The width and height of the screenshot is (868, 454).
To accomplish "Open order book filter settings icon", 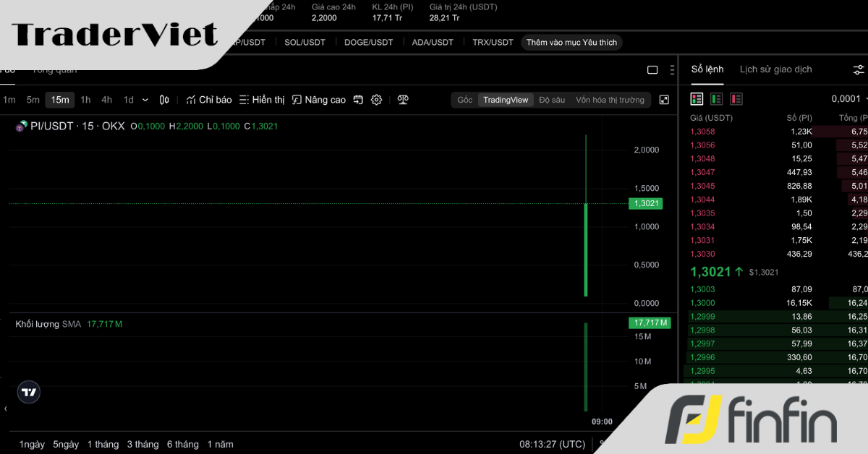I will click(x=859, y=69).
